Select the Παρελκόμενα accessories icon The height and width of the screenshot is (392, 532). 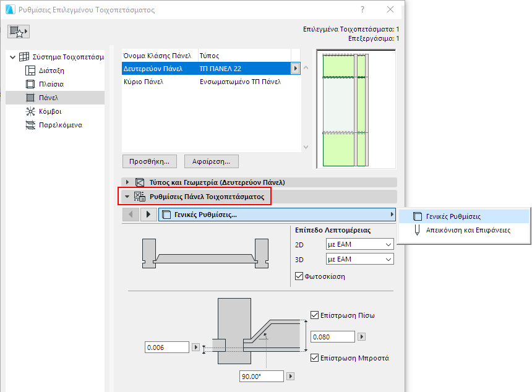[30, 124]
